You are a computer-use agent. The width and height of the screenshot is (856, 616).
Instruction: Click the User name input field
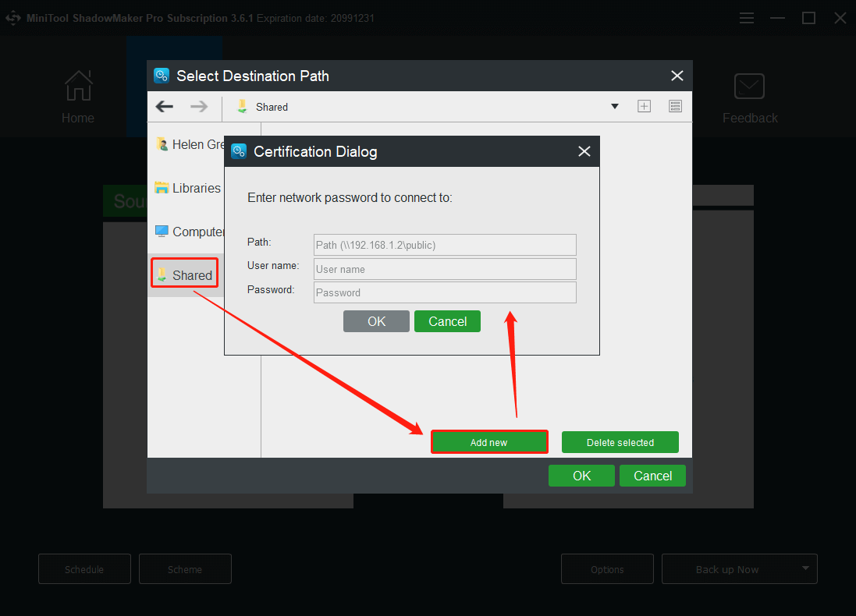pyautogui.click(x=445, y=269)
